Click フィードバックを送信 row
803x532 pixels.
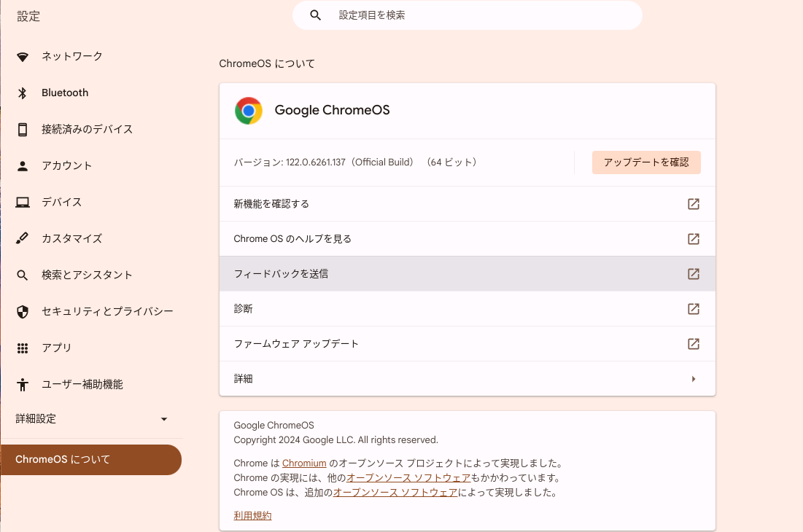point(467,274)
